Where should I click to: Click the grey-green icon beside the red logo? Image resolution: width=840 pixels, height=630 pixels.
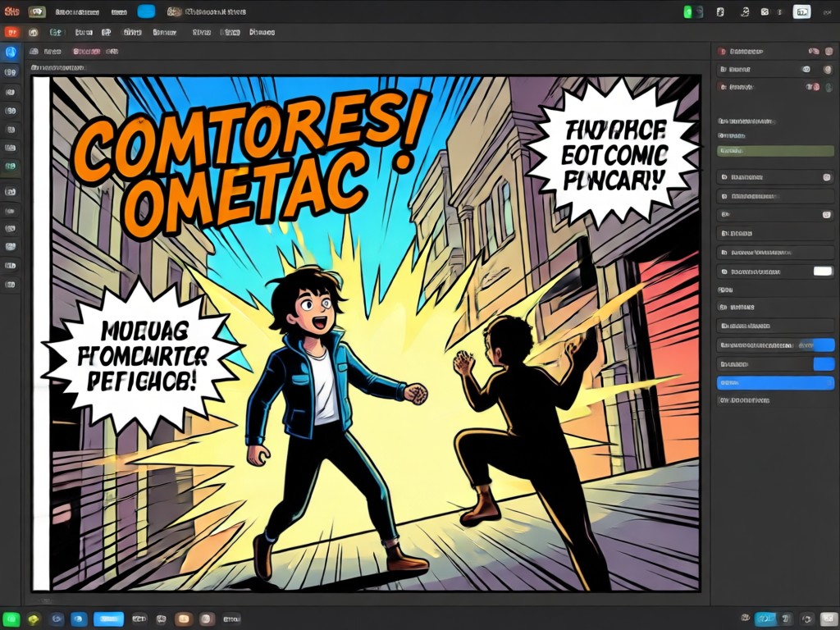pyautogui.click(x=36, y=11)
